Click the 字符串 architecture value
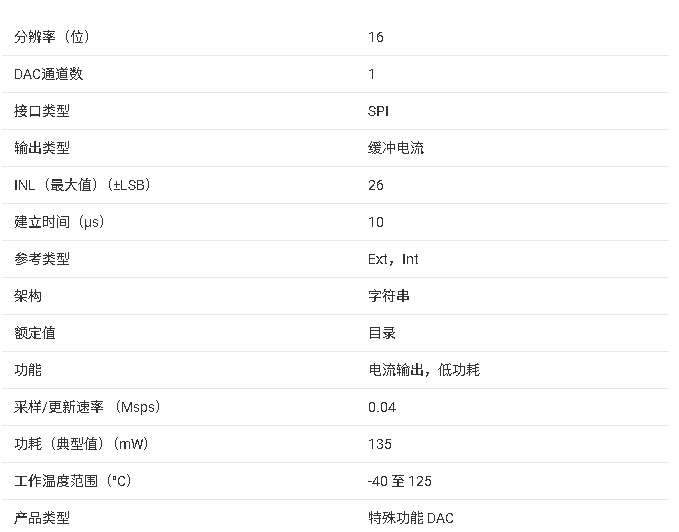 point(389,296)
